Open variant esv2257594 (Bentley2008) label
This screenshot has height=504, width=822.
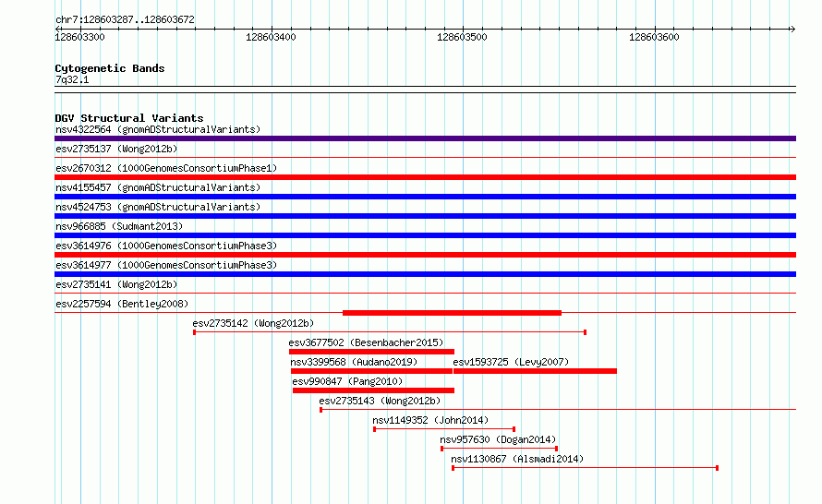click(122, 304)
